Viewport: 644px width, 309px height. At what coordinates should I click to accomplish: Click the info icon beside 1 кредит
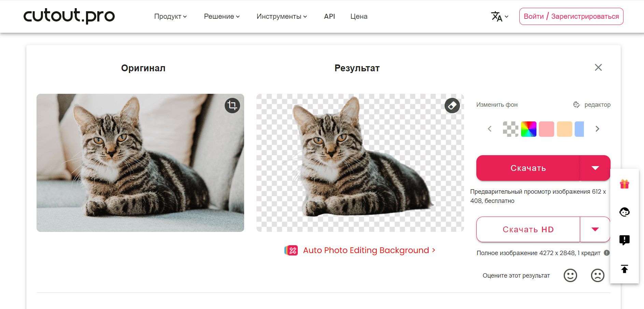(606, 253)
